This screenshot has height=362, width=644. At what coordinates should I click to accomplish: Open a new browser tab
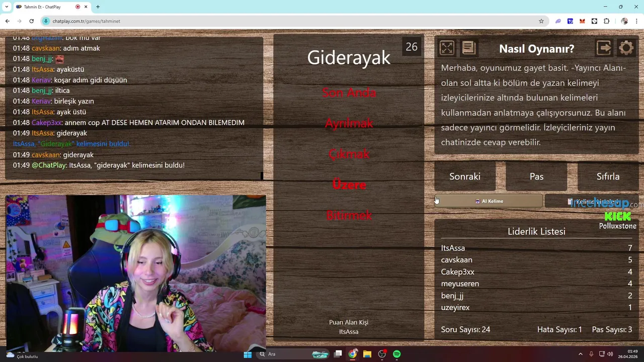pos(98,7)
